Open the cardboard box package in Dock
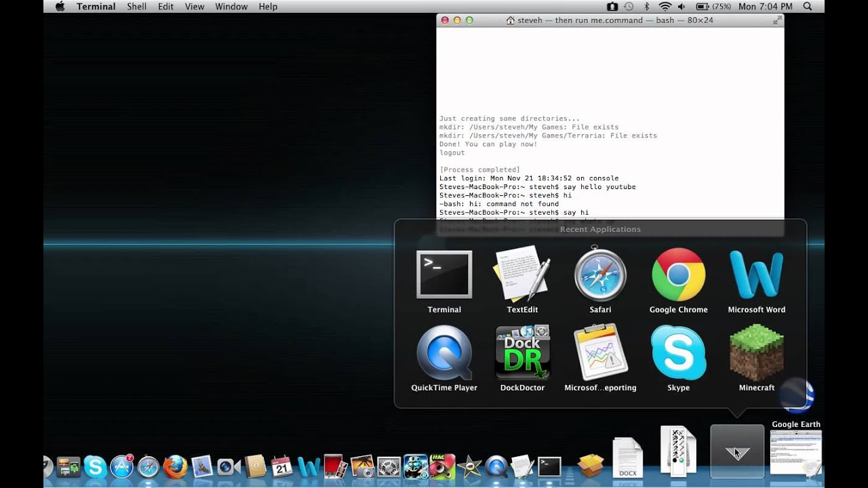 591,466
